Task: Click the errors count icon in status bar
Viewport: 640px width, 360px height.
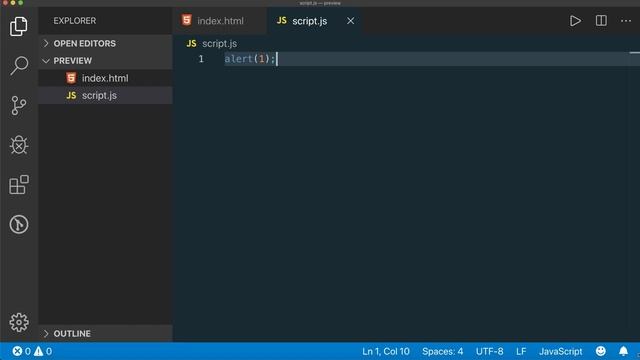Action: (17, 351)
